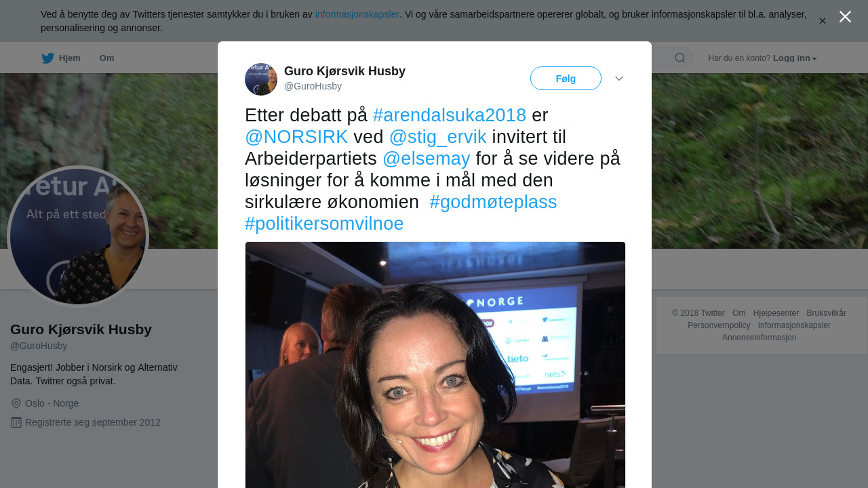
Task: Open the tweet options chevron menu
Action: pyautogui.click(x=619, y=79)
